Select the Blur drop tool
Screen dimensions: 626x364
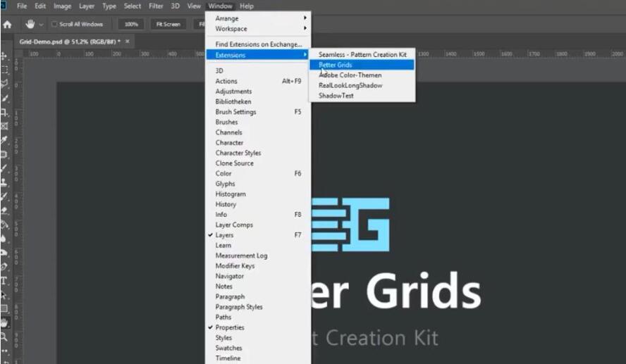(x=4, y=239)
